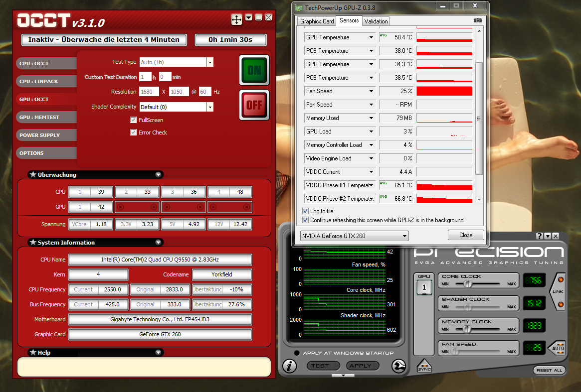
Task: Toggle Apply at Windows startup option
Action: pyautogui.click(x=297, y=353)
